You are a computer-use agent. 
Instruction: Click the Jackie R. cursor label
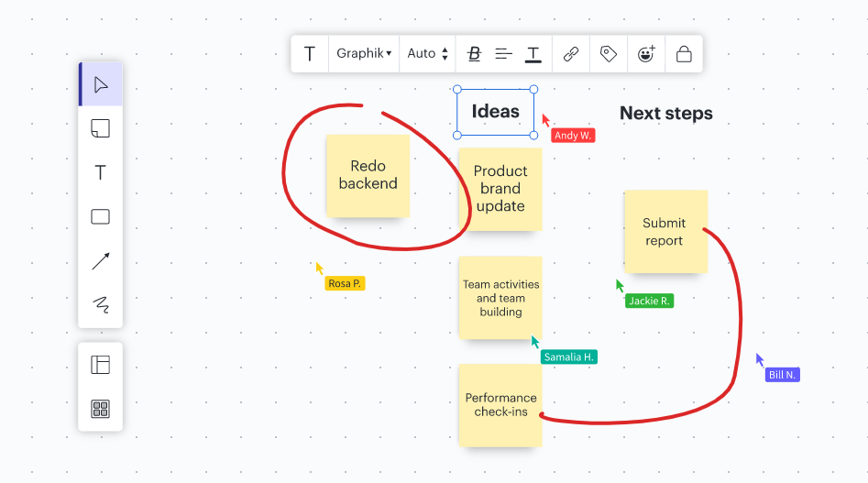(649, 301)
